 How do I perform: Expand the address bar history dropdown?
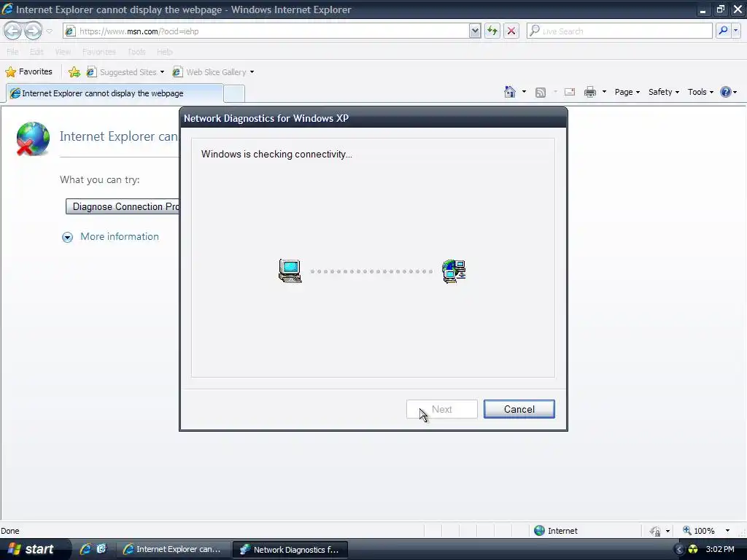(x=474, y=31)
